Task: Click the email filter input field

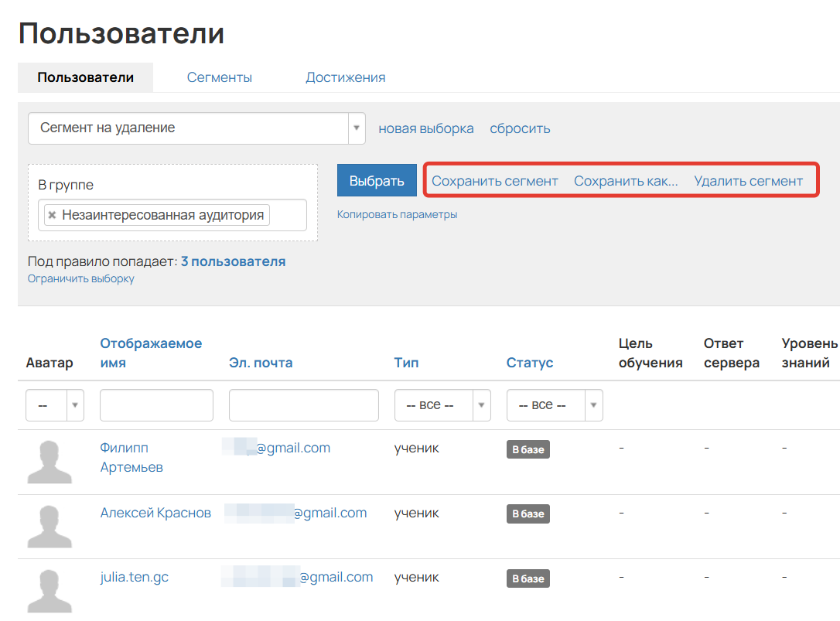Action: click(303, 404)
